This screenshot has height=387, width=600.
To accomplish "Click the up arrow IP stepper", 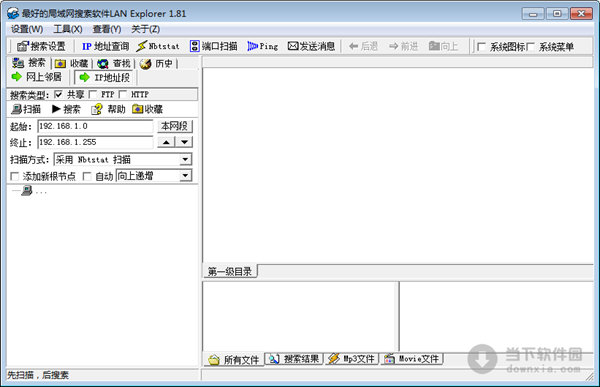I will click(166, 142).
